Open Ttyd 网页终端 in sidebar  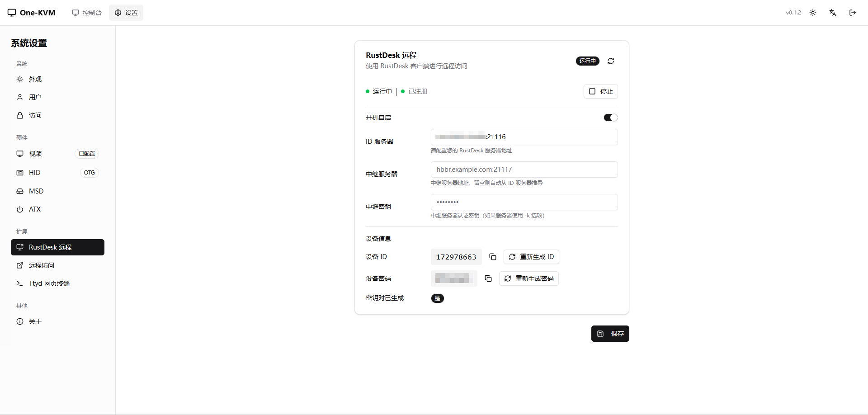click(49, 283)
